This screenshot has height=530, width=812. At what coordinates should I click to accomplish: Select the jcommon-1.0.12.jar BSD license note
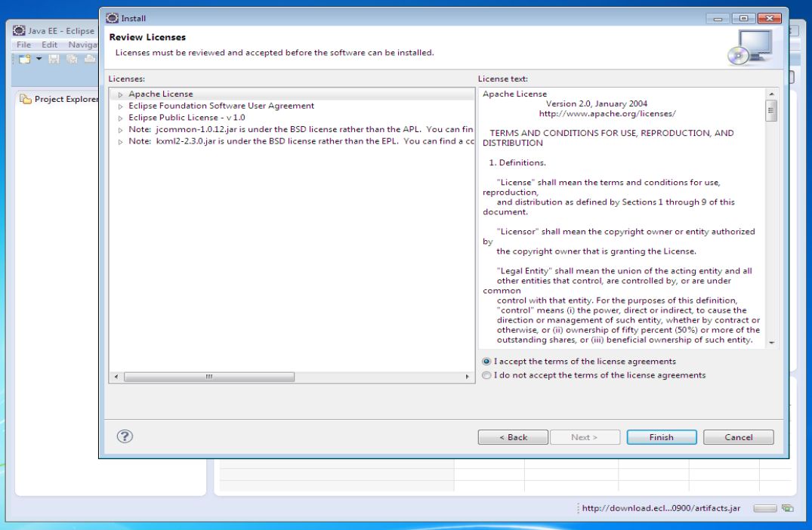[301, 129]
